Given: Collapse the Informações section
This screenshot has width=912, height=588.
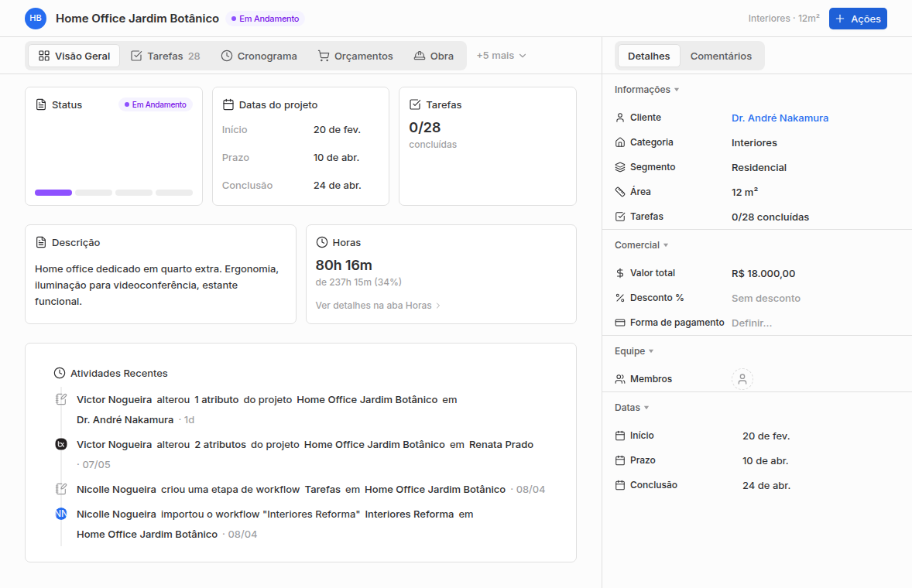Looking at the screenshot, I should (x=646, y=90).
